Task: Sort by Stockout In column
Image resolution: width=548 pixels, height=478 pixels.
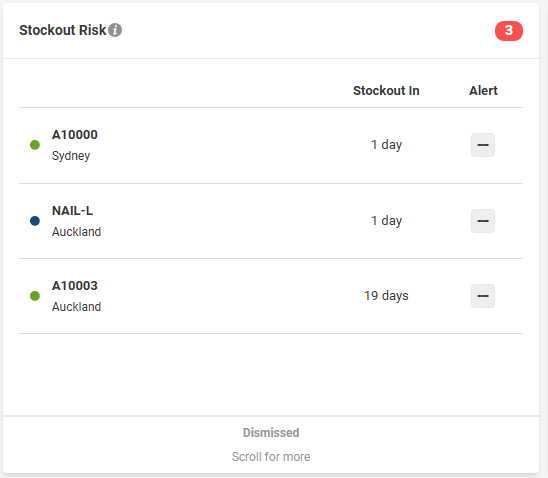Action: coord(386,90)
